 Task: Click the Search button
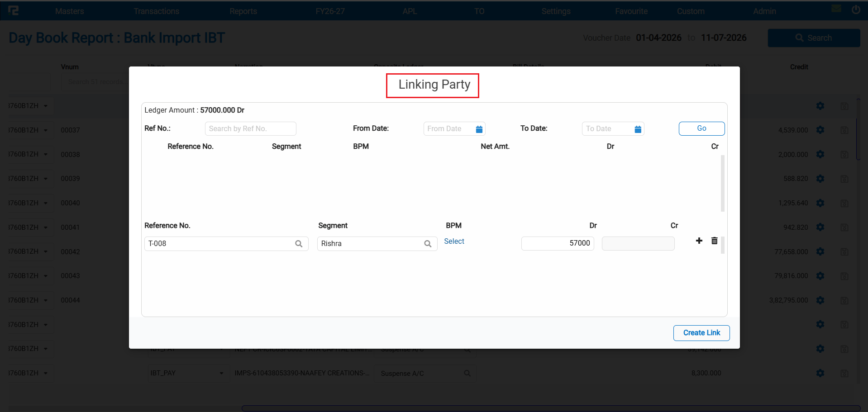pyautogui.click(x=814, y=38)
